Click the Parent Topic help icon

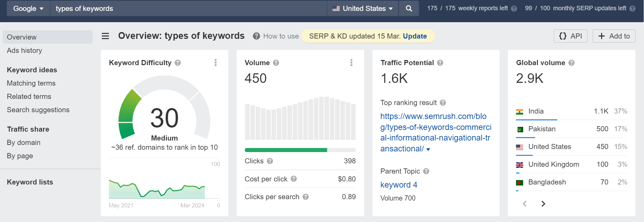pyautogui.click(x=426, y=171)
